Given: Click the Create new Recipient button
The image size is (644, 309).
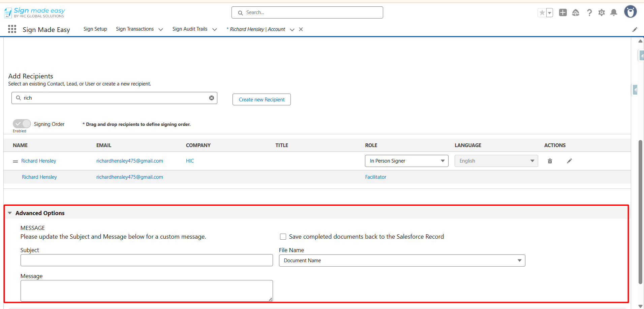Looking at the screenshot, I should click(262, 100).
